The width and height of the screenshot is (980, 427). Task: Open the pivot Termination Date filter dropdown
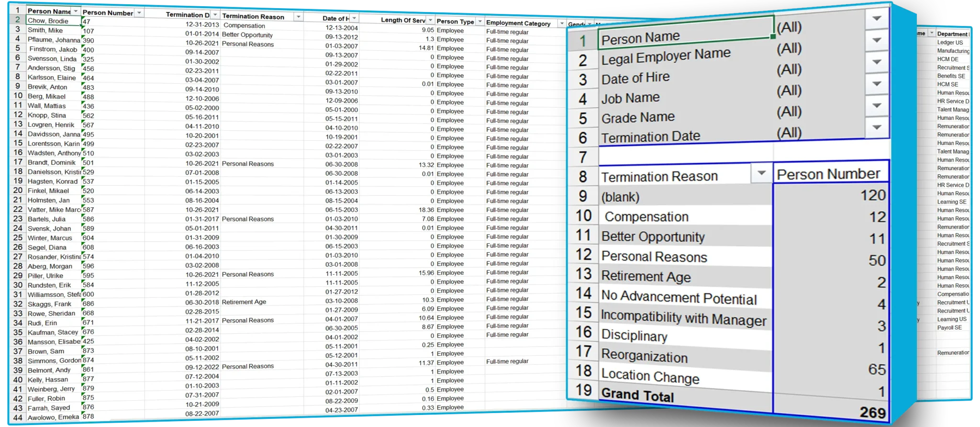877,128
